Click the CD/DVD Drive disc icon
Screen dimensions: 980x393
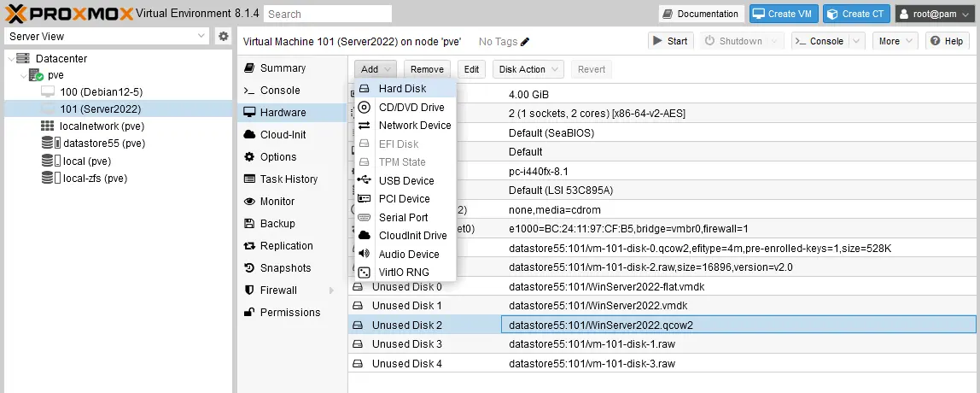(x=364, y=107)
